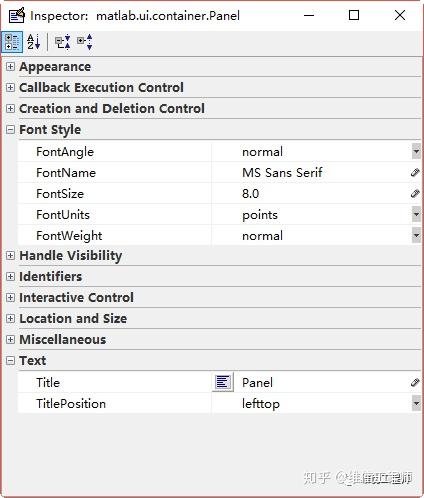Open the FontAngle dropdown arrow
The image size is (424, 498).
pyautogui.click(x=416, y=152)
